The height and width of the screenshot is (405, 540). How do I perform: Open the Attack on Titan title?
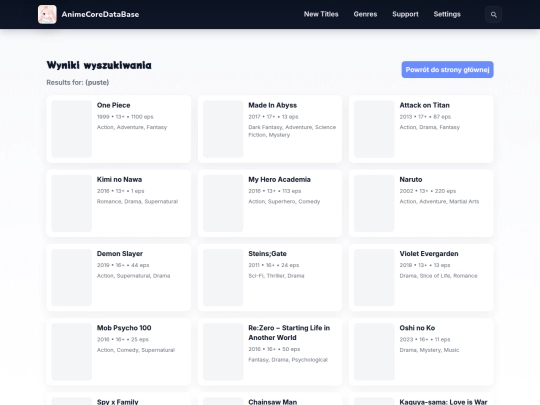click(424, 105)
